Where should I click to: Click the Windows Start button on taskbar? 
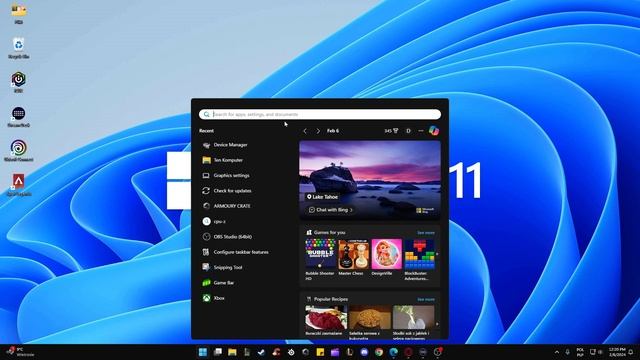[x=202, y=352]
